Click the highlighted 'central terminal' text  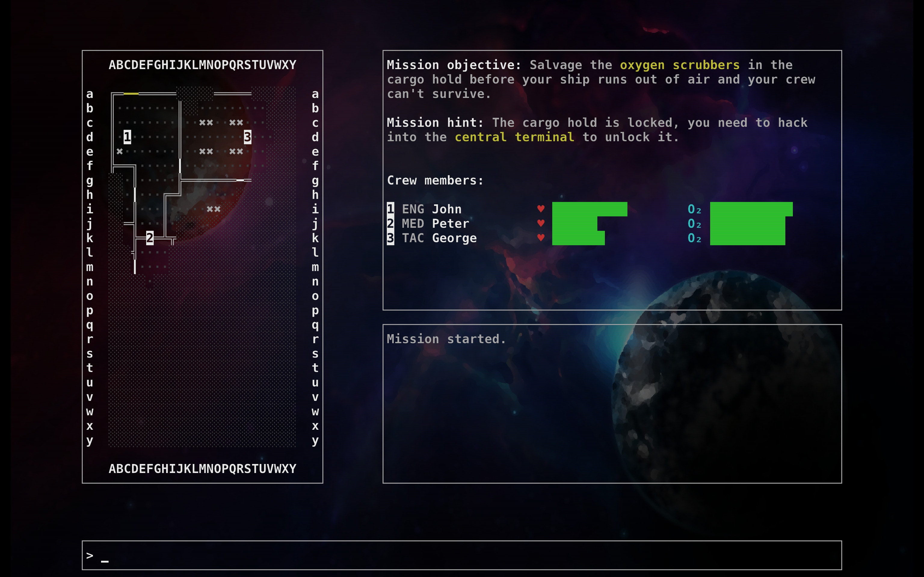[x=514, y=137]
